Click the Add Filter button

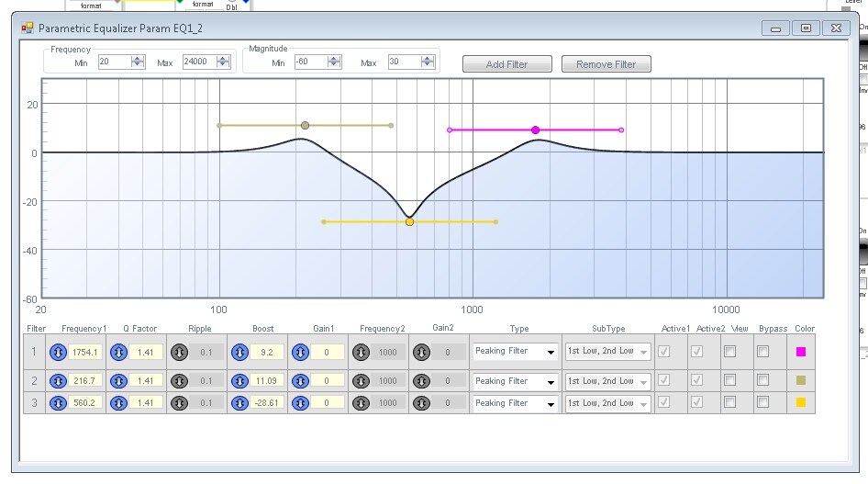[x=507, y=64]
